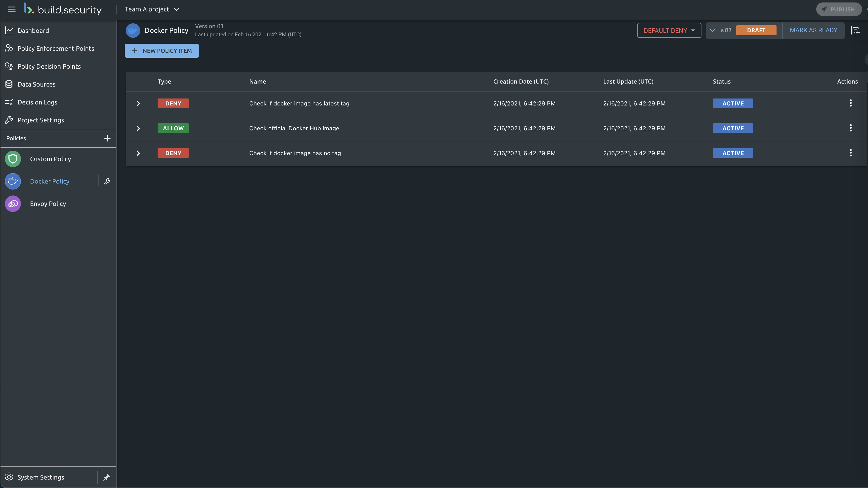The height and width of the screenshot is (488, 868).
Task: Open actions menu for Docker Hub image row
Action: [x=851, y=128]
